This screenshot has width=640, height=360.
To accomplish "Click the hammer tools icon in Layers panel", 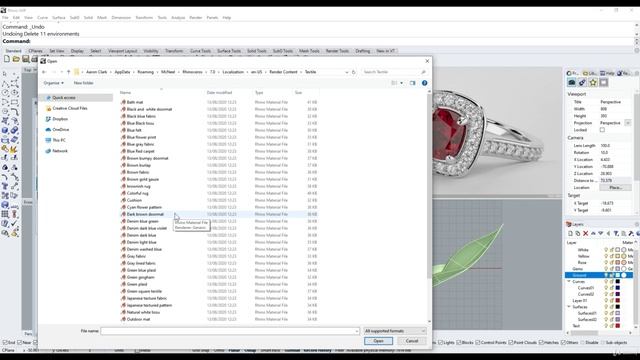I will coord(631,233).
